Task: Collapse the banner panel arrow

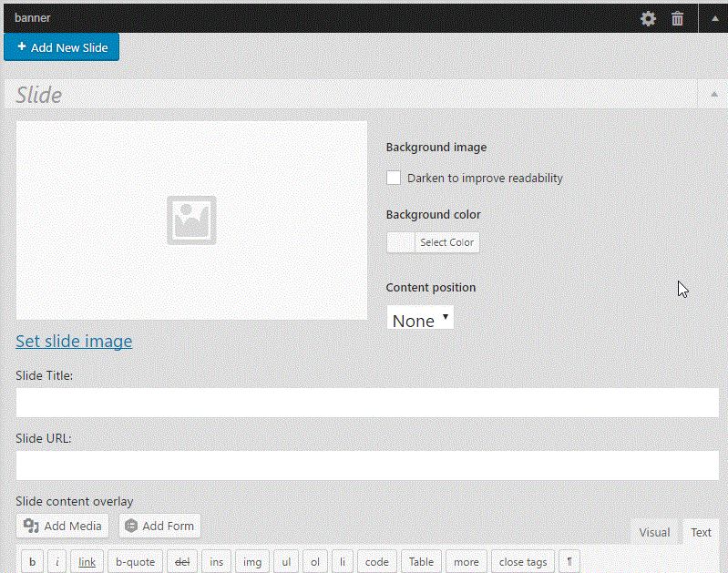Action: [714, 18]
